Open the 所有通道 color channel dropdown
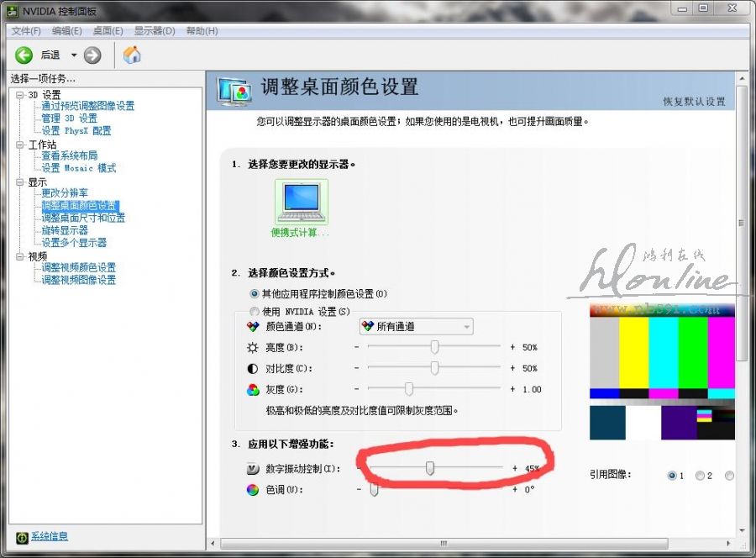 point(416,326)
